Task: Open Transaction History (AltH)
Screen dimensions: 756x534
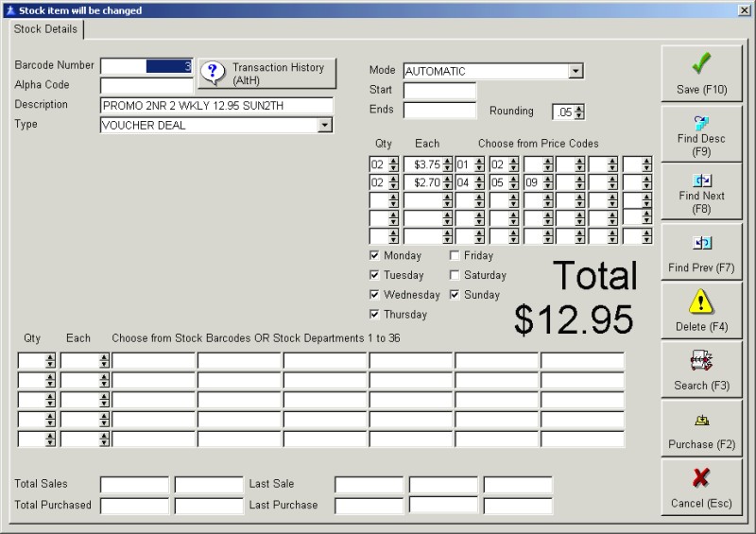Action: 266,73
